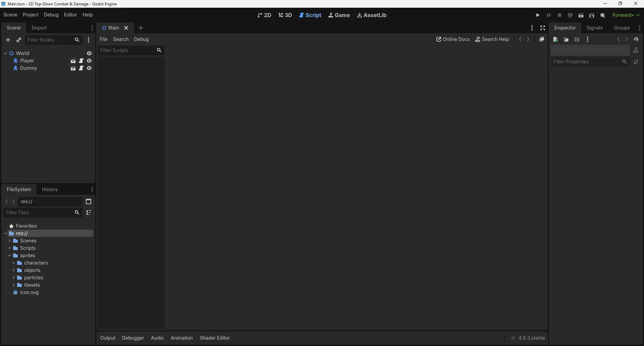Open Search Help dialog
This screenshot has height=346, width=644.
492,39
